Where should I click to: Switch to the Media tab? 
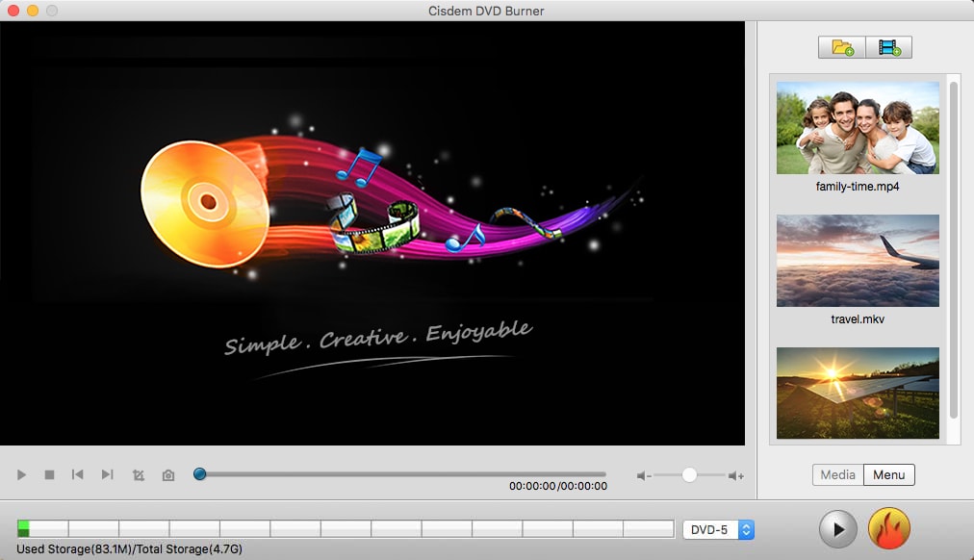click(x=837, y=475)
